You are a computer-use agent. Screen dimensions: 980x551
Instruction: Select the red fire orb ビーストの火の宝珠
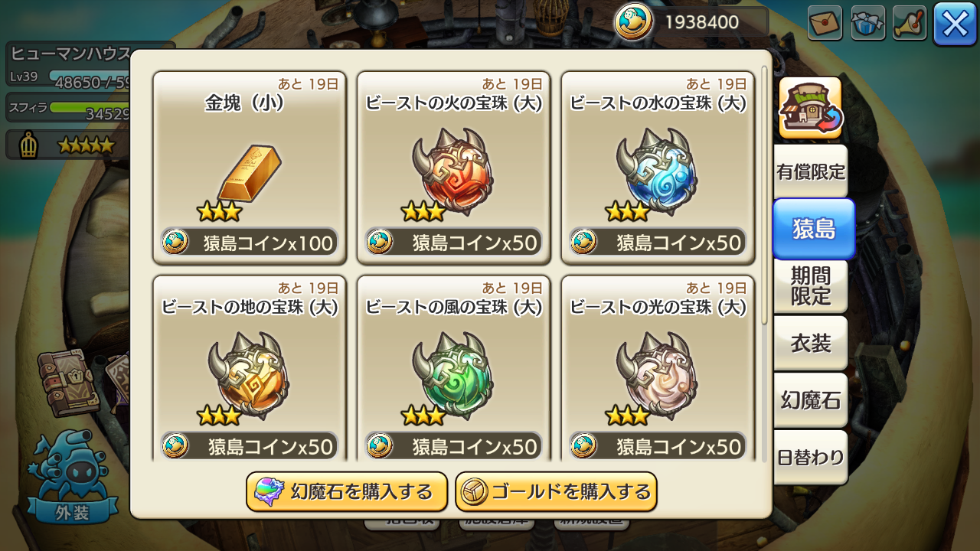[454, 168]
